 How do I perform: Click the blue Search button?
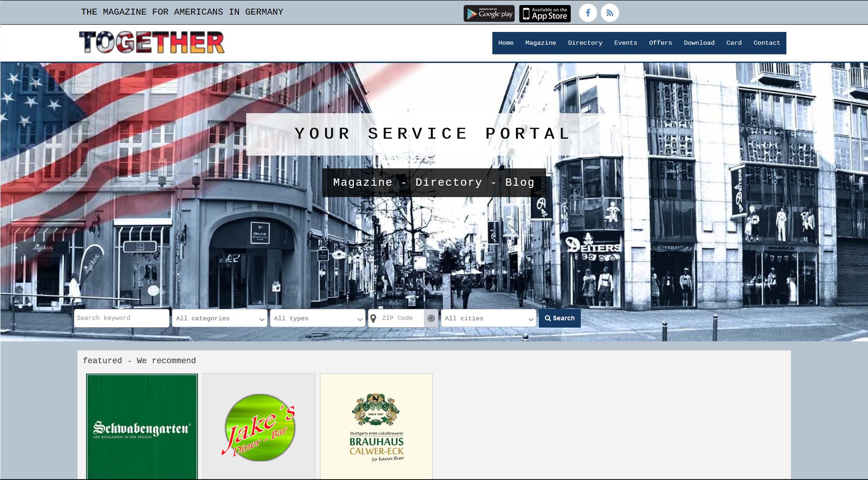coord(559,318)
